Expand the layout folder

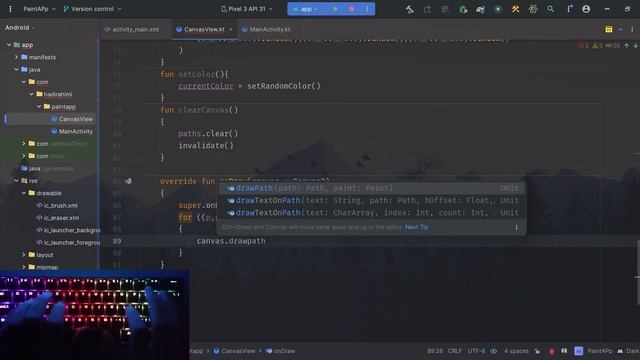(x=24, y=255)
